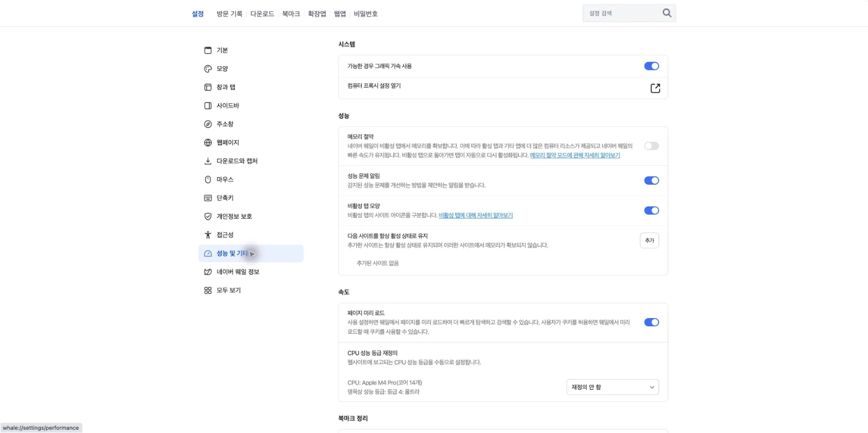Click the 단축키 keyboard icon
This screenshot has height=433, width=868.
tap(208, 198)
